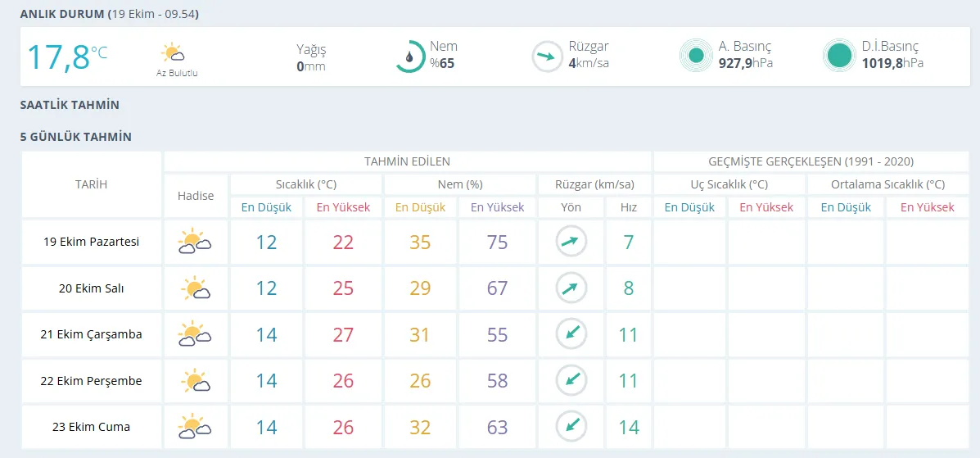Click high temperature 25 for 20 Ekim
The width and height of the screenshot is (980, 458).
pos(343,288)
